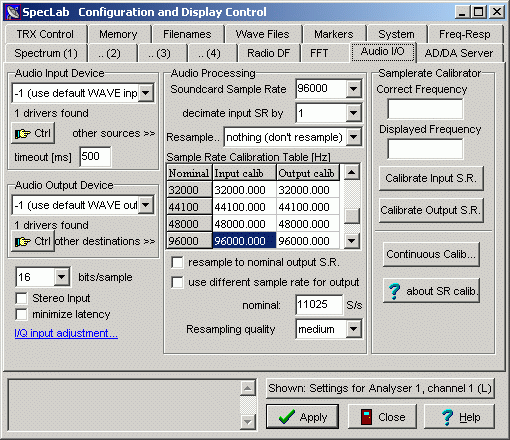
Task: Focus the Displayed Frequency input field
Action: (425, 149)
